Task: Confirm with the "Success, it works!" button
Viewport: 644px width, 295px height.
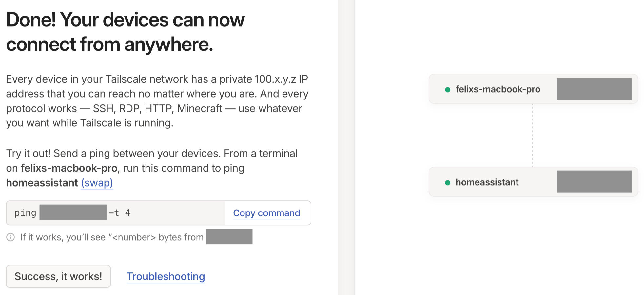Action: (58, 276)
